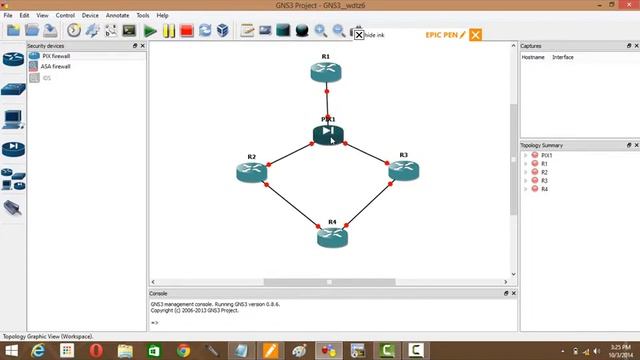Open the Tools menu
Screen dimensions: 640x360
click(142, 16)
